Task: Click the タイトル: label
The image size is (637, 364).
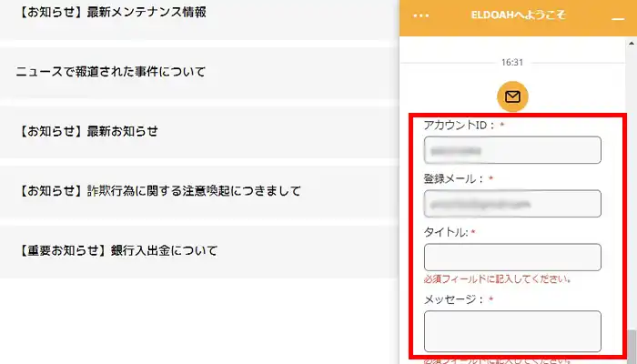Action: [446, 232]
